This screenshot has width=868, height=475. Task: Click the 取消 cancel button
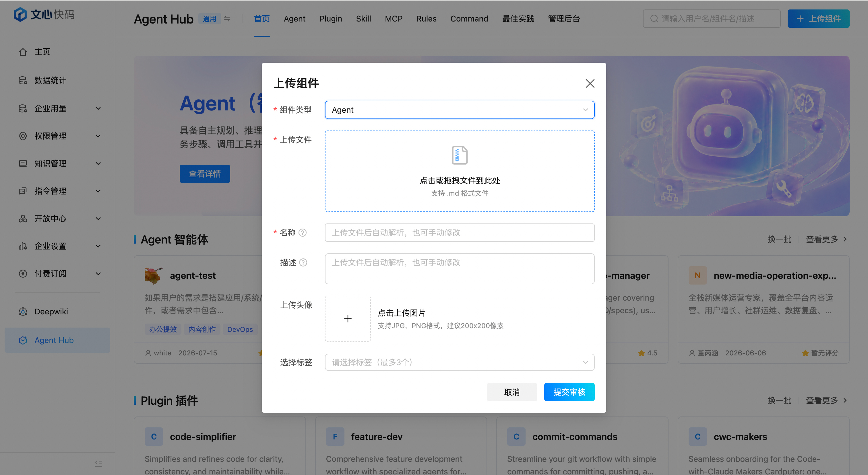click(x=512, y=392)
